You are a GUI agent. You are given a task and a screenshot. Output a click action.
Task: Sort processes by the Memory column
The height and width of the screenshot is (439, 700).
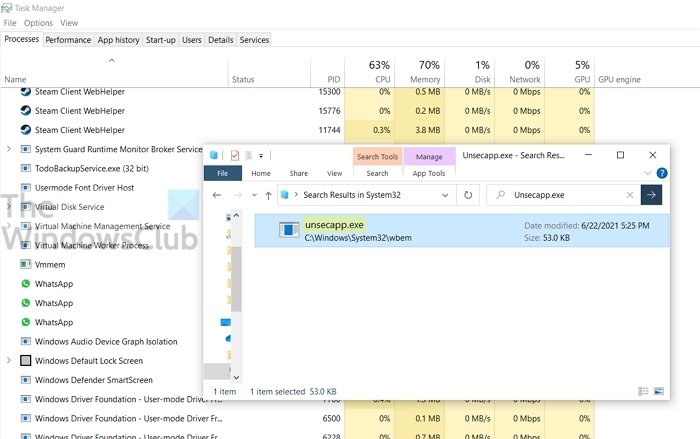point(420,71)
